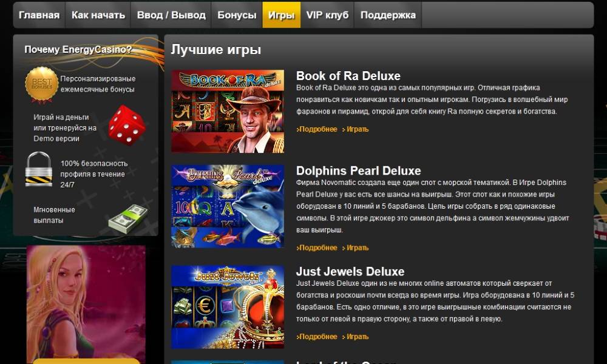Click the blonde woman banner image
The width and height of the screenshot is (607, 364).
[86, 305]
